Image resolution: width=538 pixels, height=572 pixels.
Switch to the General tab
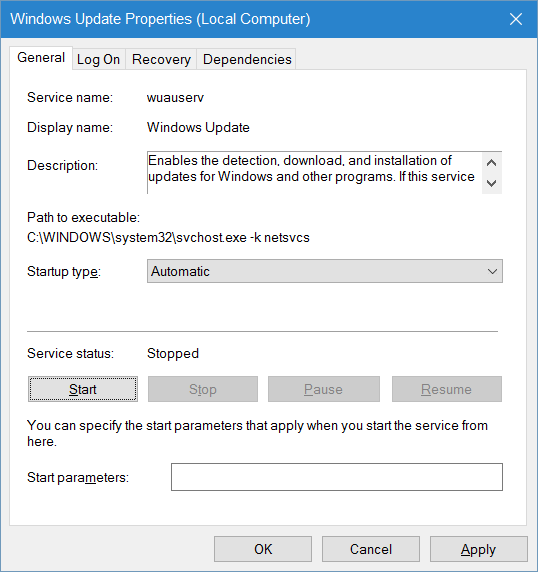click(41, 58)
